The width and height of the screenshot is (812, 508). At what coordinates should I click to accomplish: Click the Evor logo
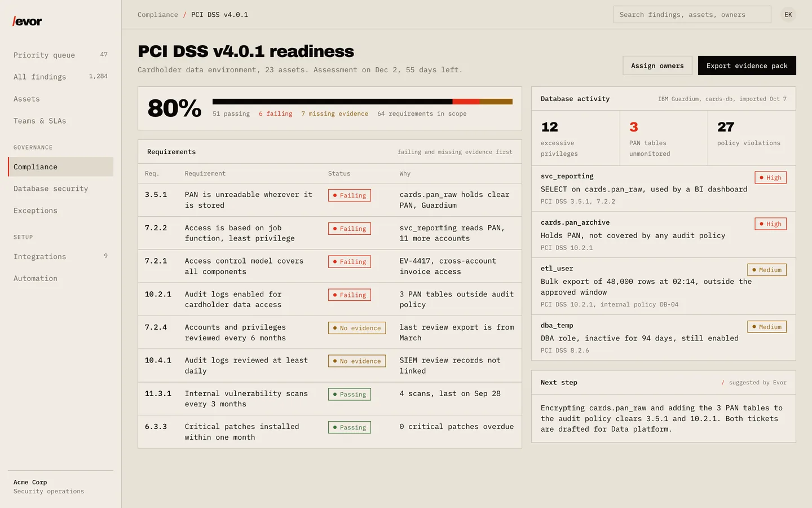(x=27, y=21)
